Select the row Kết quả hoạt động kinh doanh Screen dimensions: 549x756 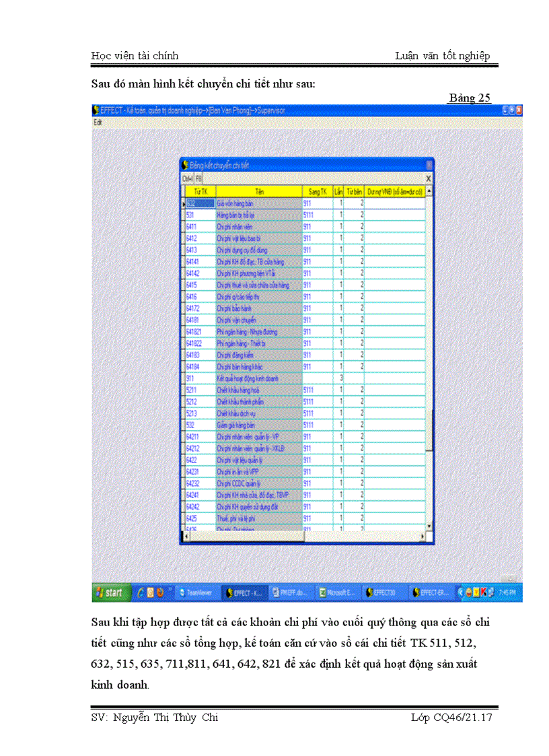(258, 378)
